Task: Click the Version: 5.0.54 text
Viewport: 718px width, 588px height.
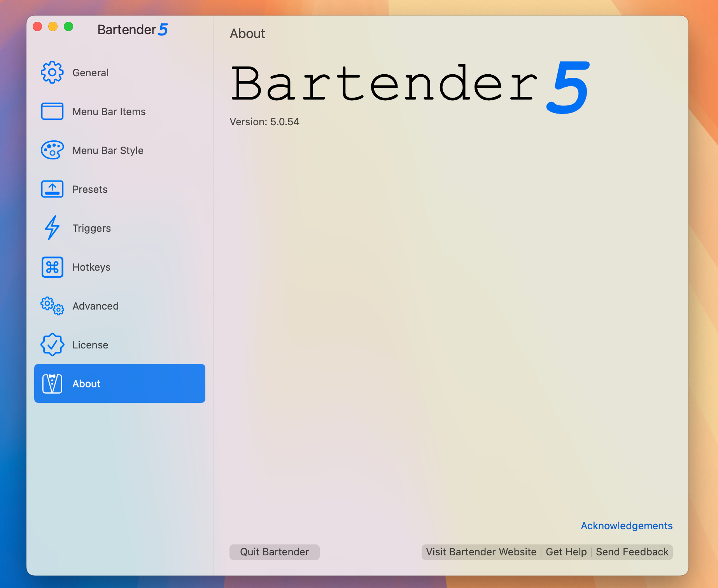Action: click(264, 122)
